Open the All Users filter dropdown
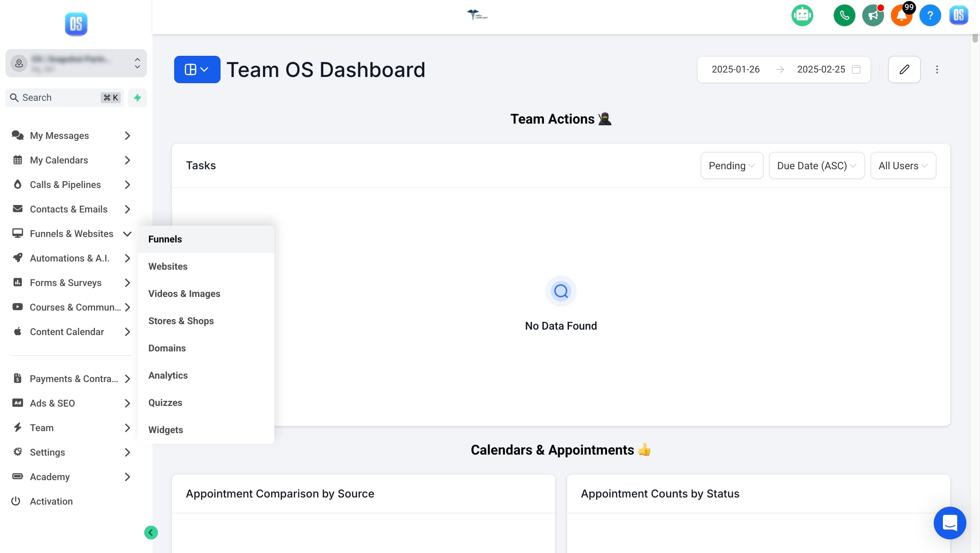The image size is (980, 553). [903, 165]
